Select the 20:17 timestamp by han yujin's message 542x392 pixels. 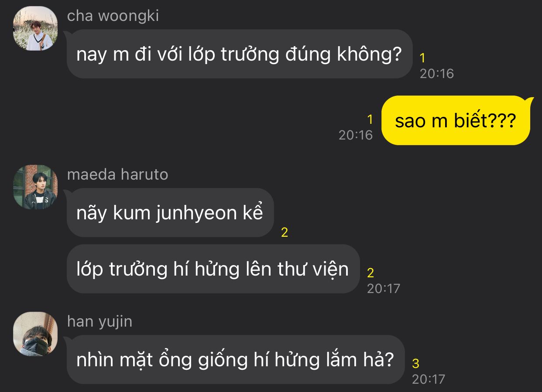point(429,379)
